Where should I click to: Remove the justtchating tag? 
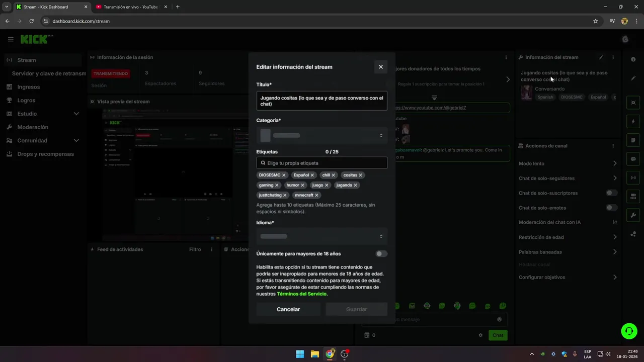point(285,195)
